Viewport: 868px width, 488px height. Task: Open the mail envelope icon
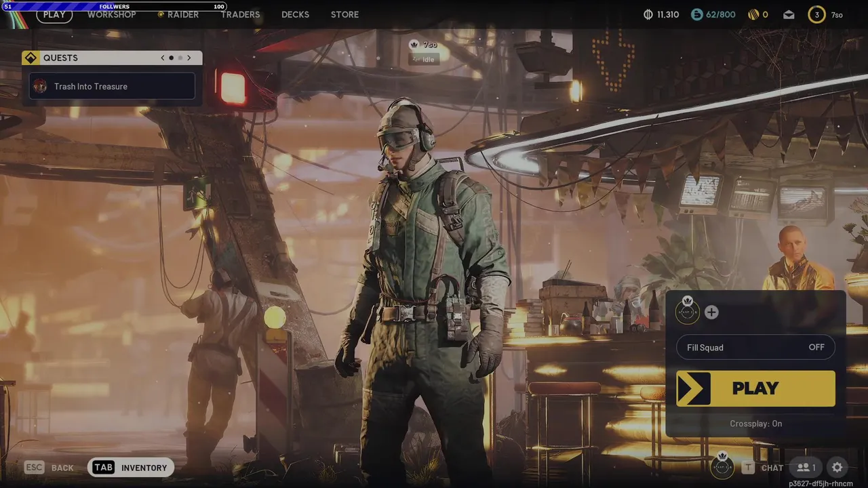pyautogui.click(x=789, y=14)
